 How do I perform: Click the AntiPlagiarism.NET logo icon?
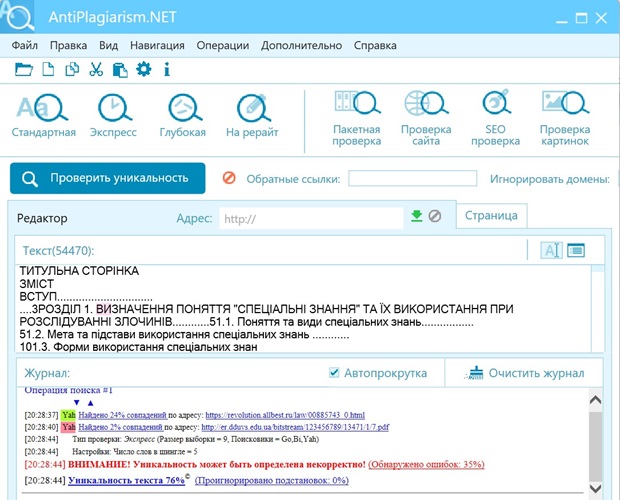17,17
